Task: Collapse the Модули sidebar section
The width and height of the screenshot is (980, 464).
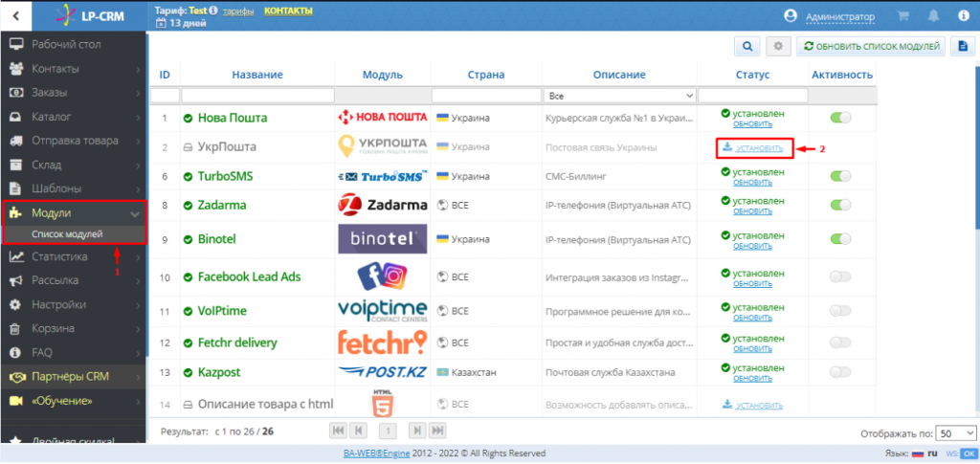Action: point(134,213)
